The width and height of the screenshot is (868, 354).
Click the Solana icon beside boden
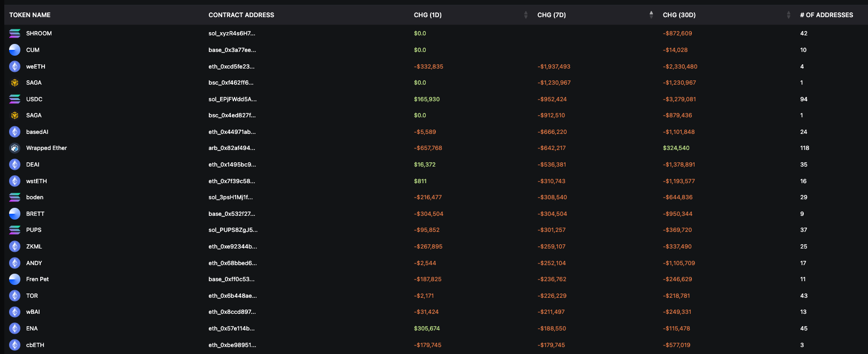coord(15,198)
